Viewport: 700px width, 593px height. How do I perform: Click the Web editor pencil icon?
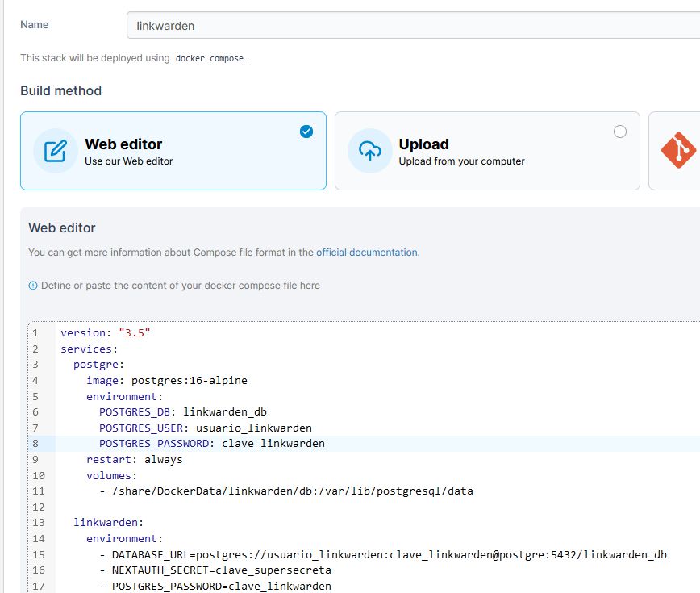pyautogui.click(x=55, y=151)
